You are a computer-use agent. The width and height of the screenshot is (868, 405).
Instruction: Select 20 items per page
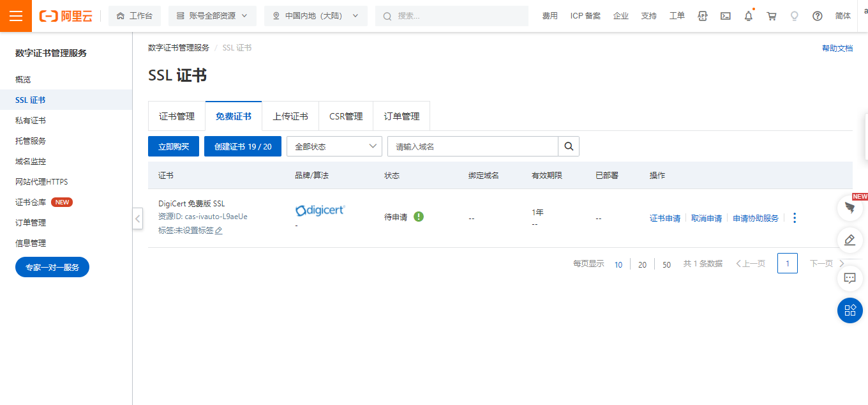tap(642, 264)
